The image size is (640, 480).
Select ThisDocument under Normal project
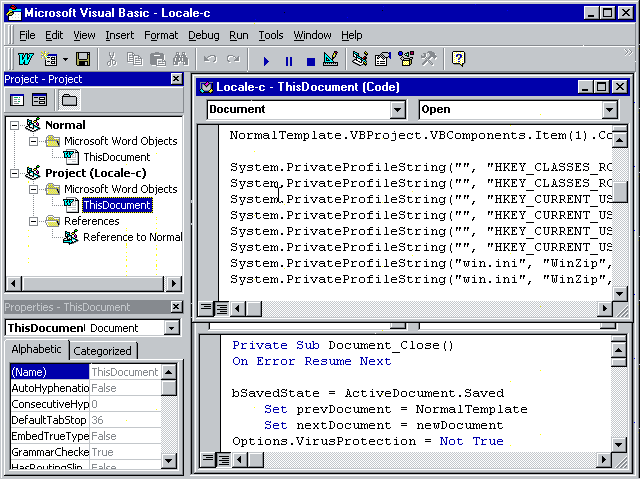pyautogui.click(x=116, y=157)
